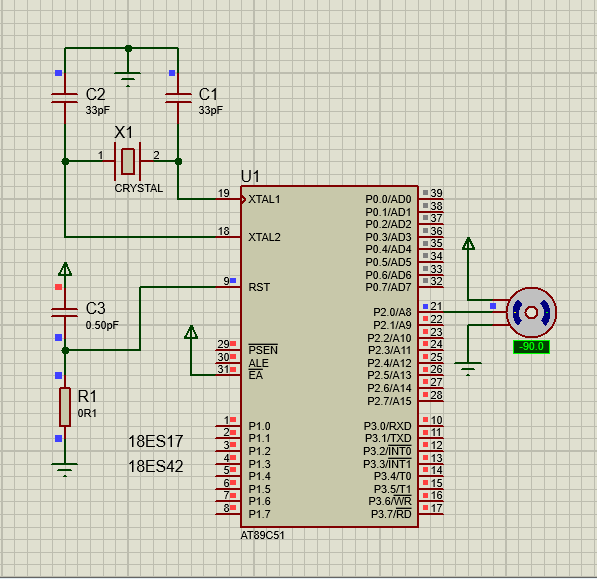Click ground symbol between C2 and C1
The height and width of the screenshot is (579, 597).
click(x=128, y=79)
